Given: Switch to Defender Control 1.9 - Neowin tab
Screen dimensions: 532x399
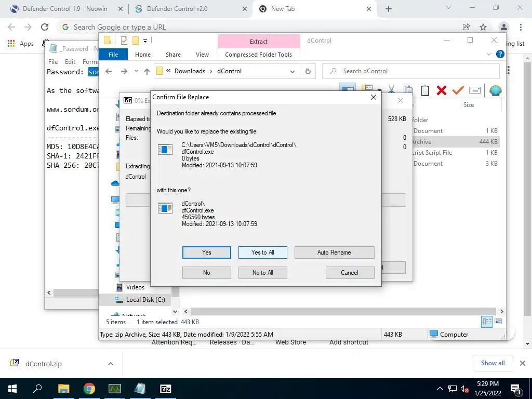Looking at the screenshot, I should (64, 9).
